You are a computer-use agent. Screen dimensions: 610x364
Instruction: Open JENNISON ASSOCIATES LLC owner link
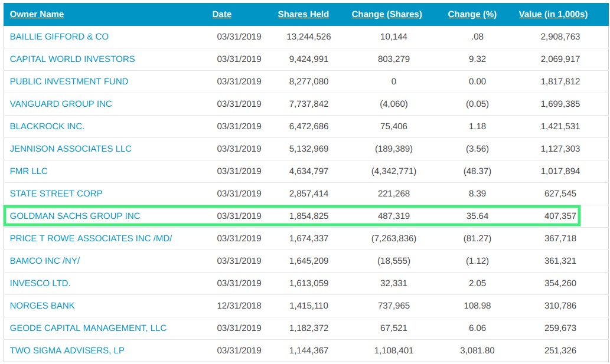click(70, 149)
